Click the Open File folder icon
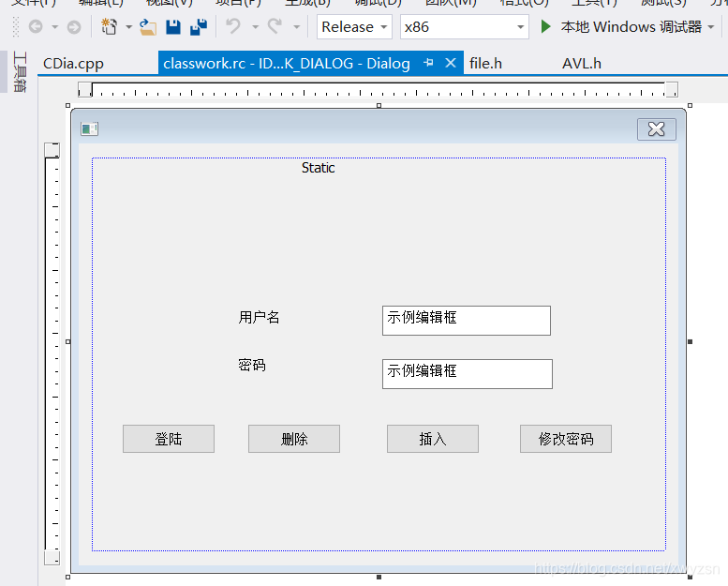Image resolution: width=728 pixels, height=586 pixels. click(x=148, y=27)
